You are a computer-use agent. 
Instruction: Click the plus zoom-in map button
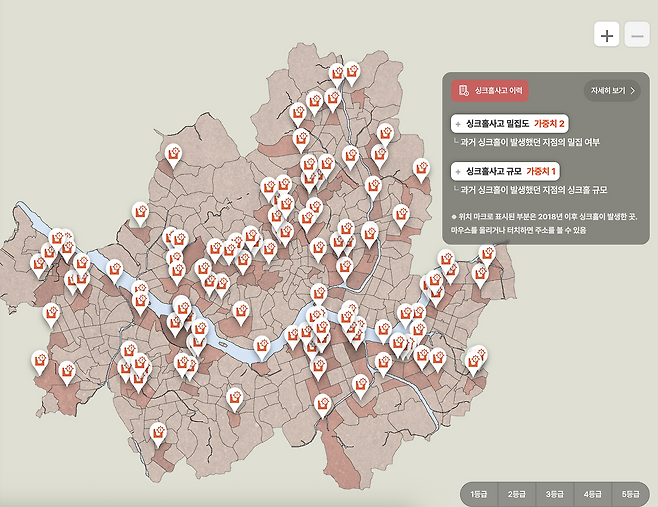(606, 35)
